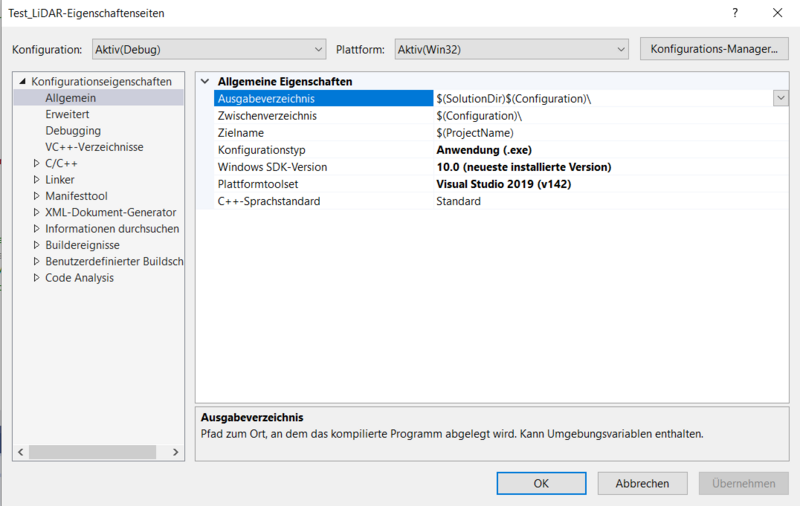800x506 pixels.
Task: Expand the Manifesttool node
Action: point(36,196)
